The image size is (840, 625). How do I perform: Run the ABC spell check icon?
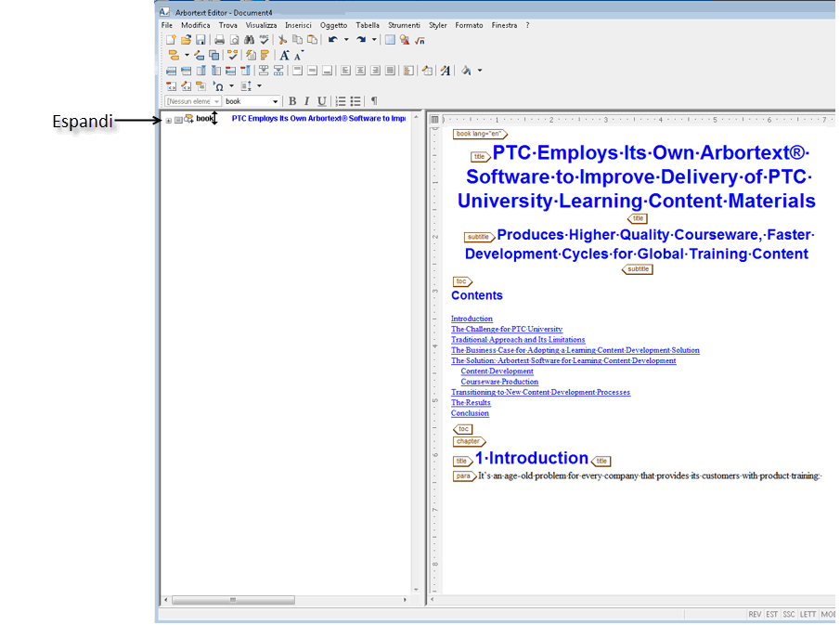pos(265,40)
